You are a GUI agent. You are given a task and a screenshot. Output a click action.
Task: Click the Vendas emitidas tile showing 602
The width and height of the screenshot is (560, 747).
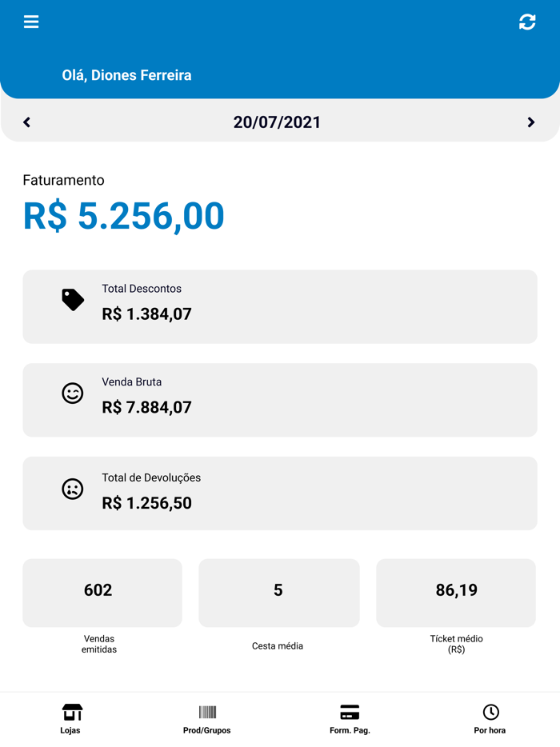pos(102,593)
